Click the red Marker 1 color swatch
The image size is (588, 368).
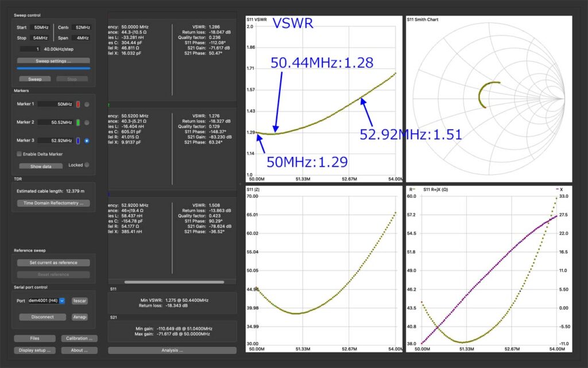(x=78, y=104)
